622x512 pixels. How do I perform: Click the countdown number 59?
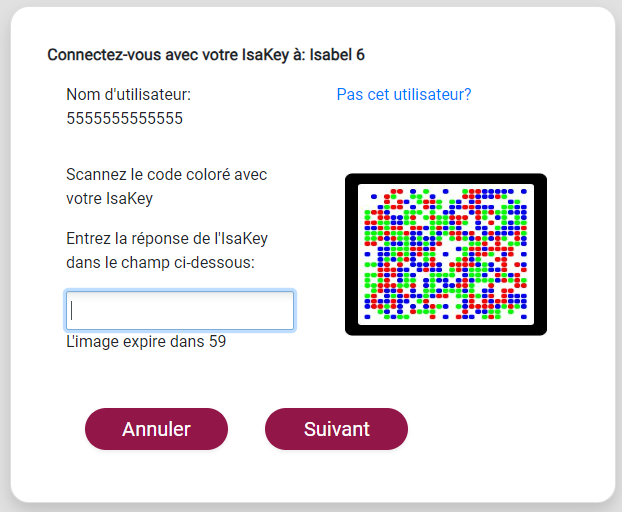coord(217,341)
